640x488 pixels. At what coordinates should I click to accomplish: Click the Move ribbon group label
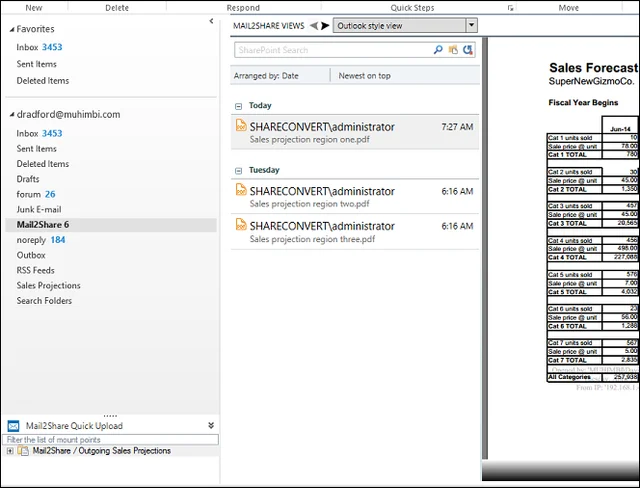coord(569,8)
